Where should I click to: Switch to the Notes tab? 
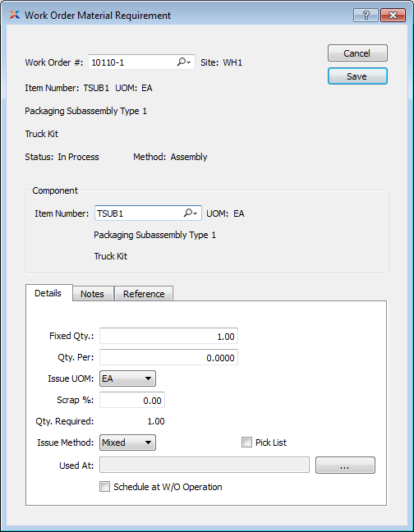pyautogui.click(x=92, y=293)
